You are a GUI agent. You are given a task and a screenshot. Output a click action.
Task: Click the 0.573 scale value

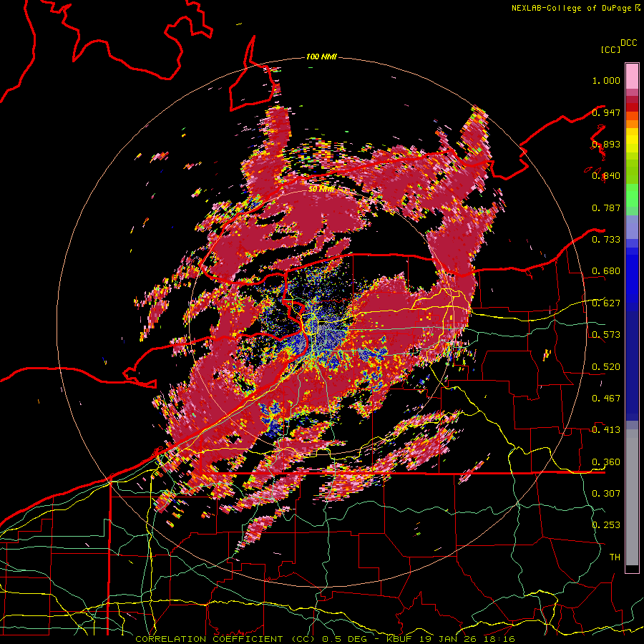(x=606, y=335)
